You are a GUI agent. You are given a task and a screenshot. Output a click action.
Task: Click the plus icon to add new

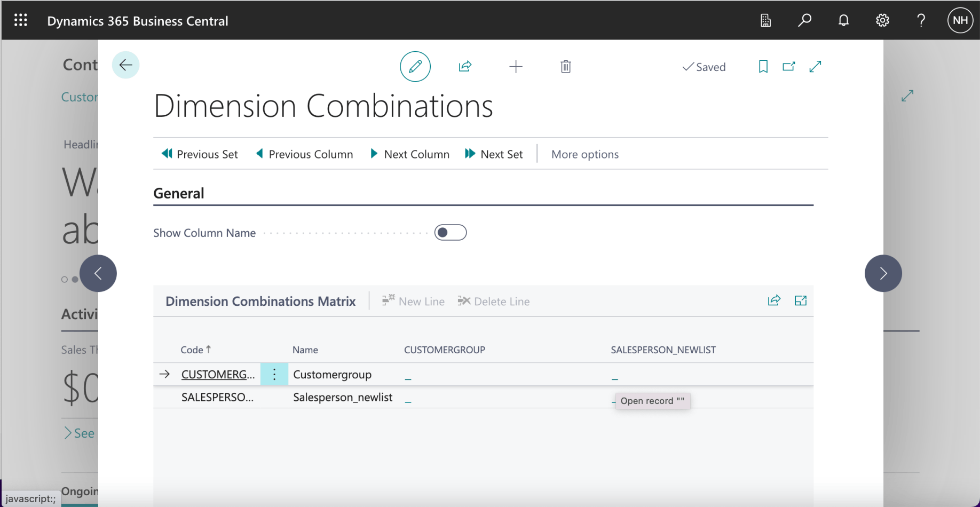coord(516,67)
